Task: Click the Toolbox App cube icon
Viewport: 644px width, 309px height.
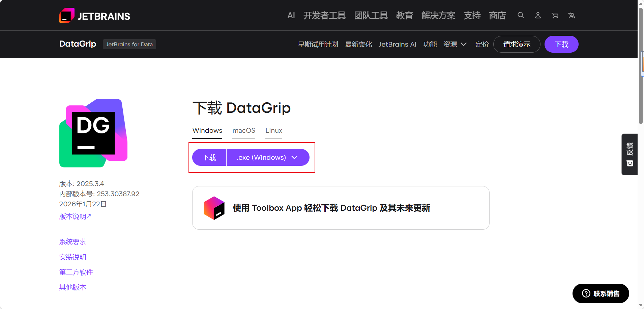Action: [214, 208]
